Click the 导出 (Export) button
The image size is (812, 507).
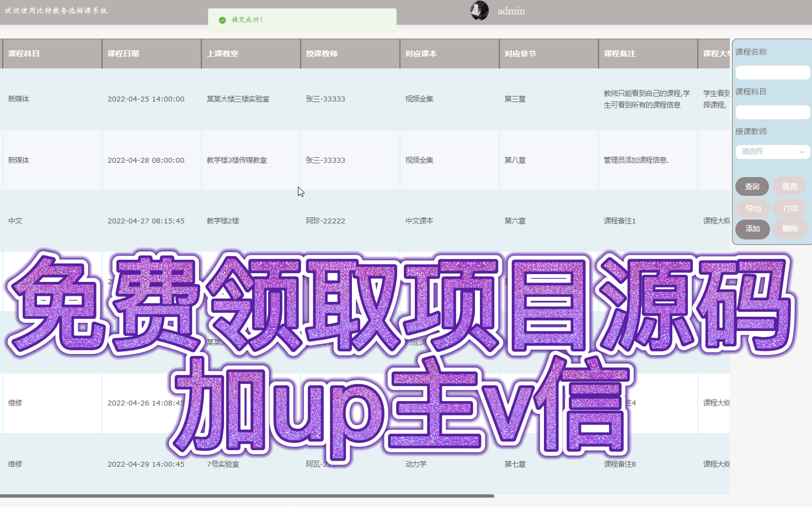[x=752, y=208]
